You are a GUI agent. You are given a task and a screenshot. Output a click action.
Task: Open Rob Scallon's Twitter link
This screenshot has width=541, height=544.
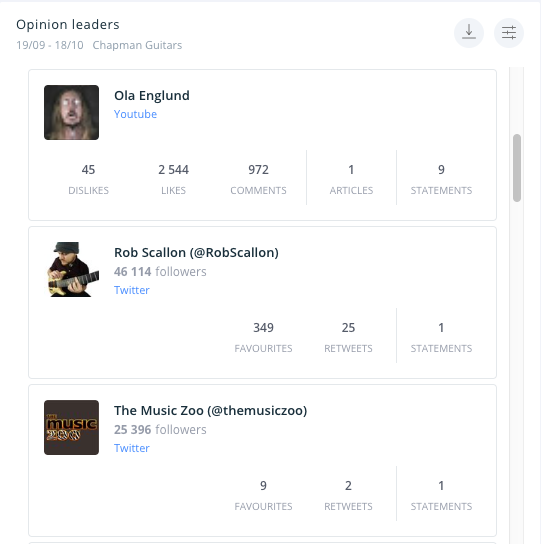(x=132, y=290)
